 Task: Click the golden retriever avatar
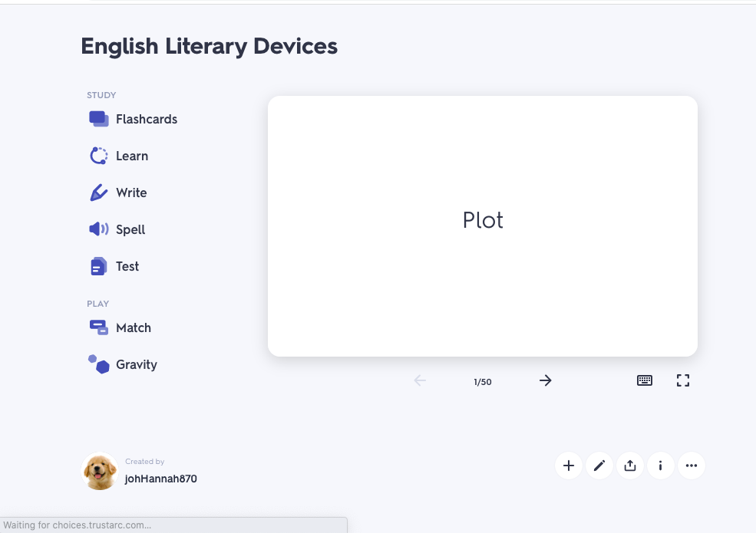tap(100, 471)
